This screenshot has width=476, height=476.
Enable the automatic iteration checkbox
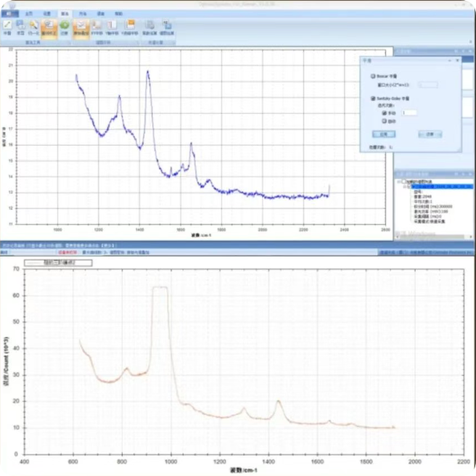(385, 121)
